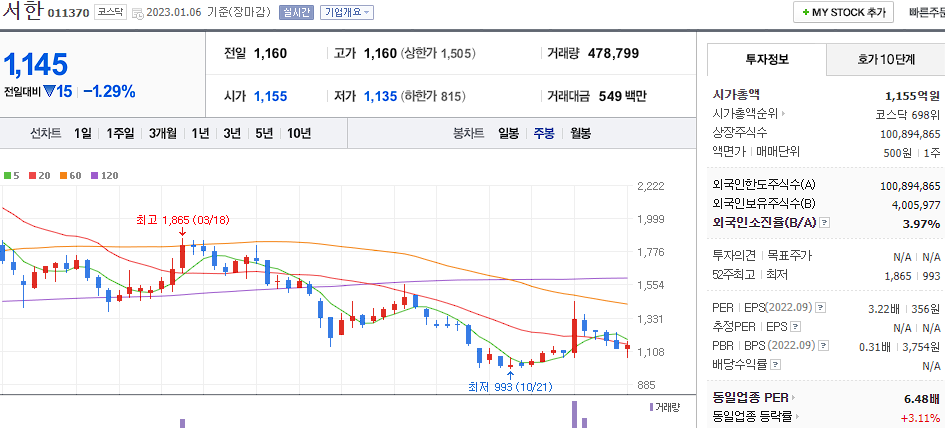Click the purple 120-day moving average legend

(x=104, y=176)
